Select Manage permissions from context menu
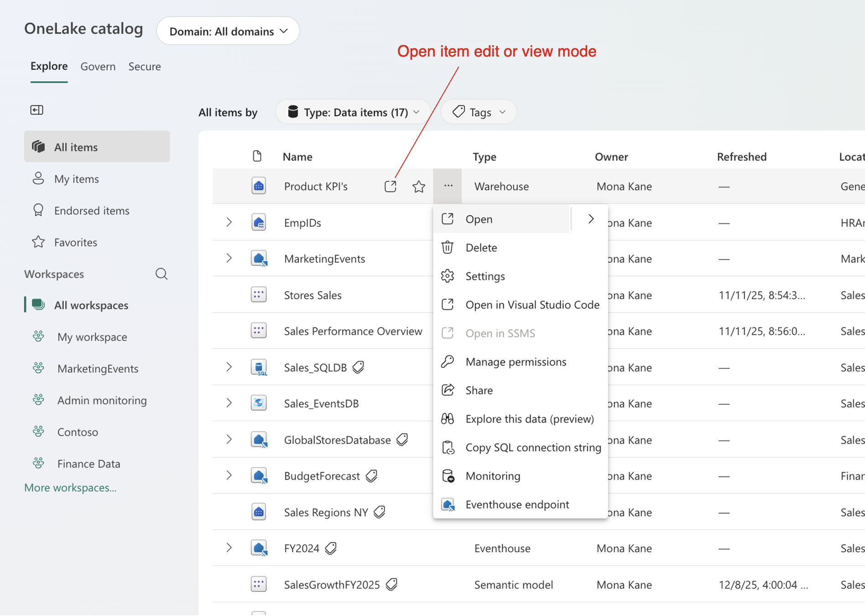The height and width of the screenshot is (616, 865). coord(516,362)
